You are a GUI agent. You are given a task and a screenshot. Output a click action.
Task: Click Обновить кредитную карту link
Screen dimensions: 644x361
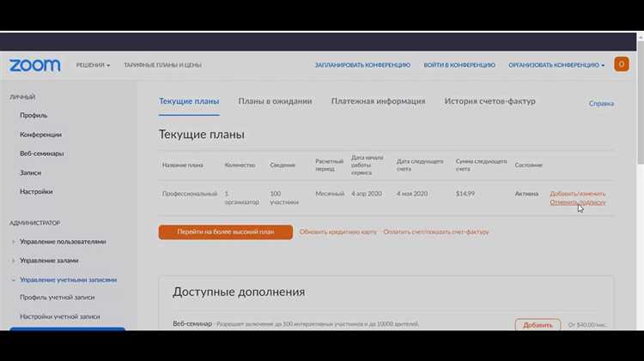(x=338, y=232)
